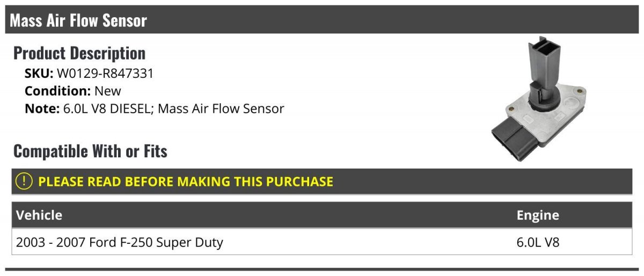
Task: Select the Mass Air Flow Sensor title bar
Action: pyautogui.click(x=322, y=20)
